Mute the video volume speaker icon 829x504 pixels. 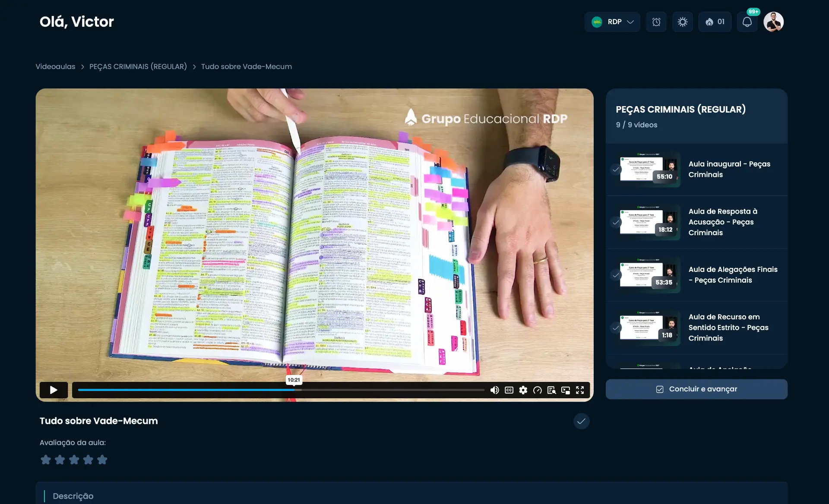(x=494, y=390)
